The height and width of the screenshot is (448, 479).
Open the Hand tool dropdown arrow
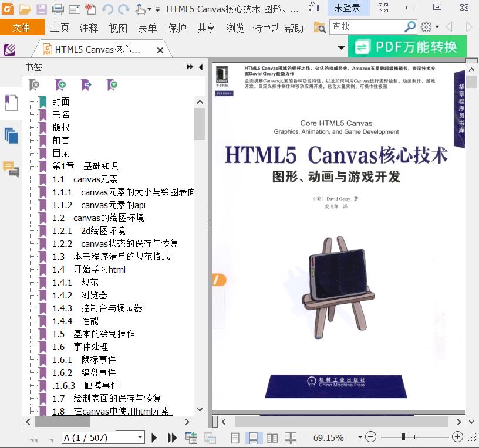click(x=149, y=9)
